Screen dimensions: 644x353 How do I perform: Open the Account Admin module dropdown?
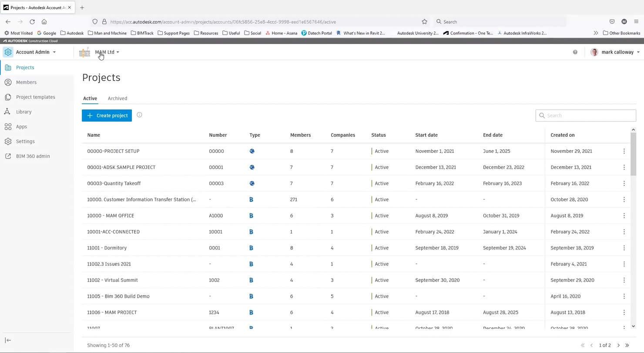(x=35, y=52)
